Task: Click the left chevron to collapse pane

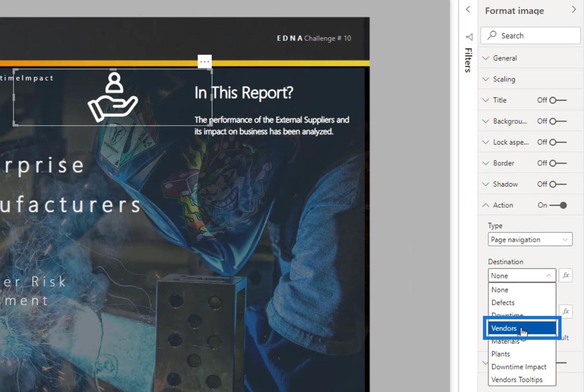Action: click(x=468, y=10)
